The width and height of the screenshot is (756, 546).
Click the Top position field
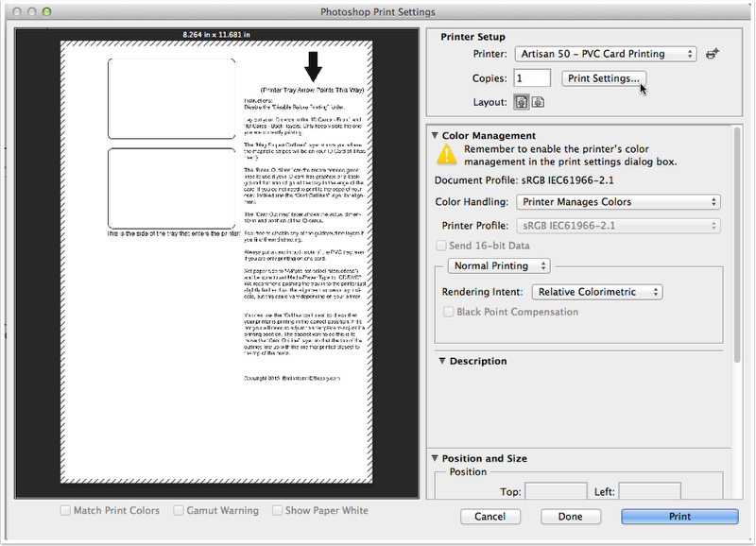tap(556, 491)
